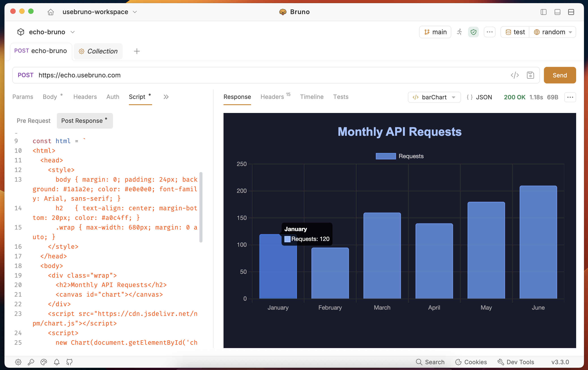Select the Script tab
This screenshot has height=370, width=588.
(137, 97)
